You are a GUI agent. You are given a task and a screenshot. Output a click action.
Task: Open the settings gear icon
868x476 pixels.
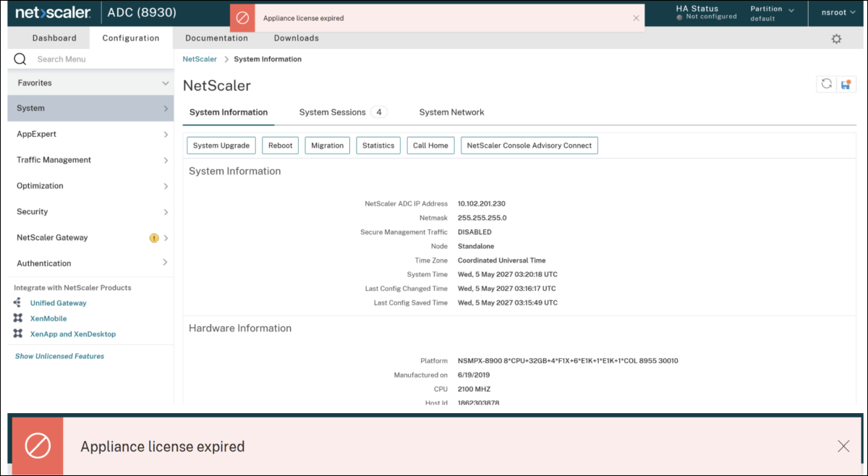pyautogui.click(x=836, y=39)
